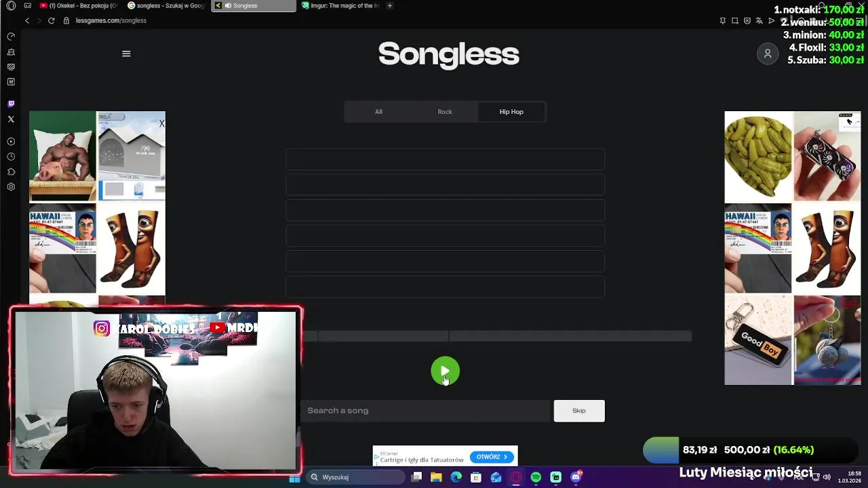Open Opera GX from taskbar
868x488 pixels.
pyautogui.click(x=516, y=477)
